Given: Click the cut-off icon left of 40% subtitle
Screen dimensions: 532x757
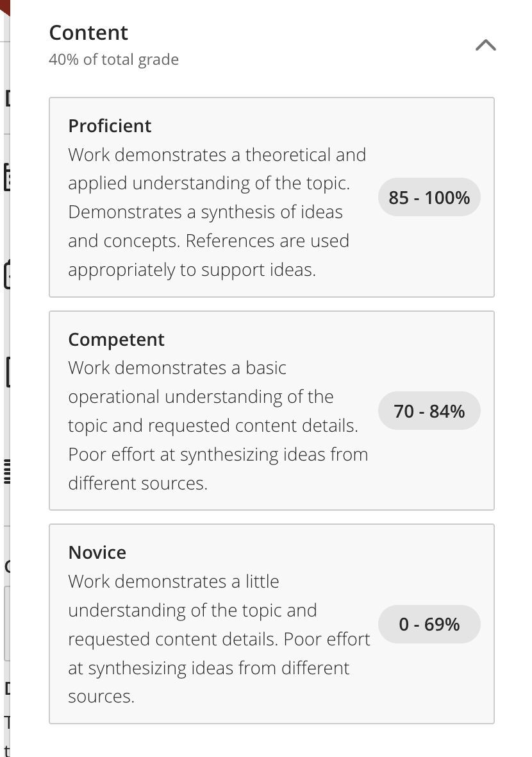Looking at the screenshot, I should (x=7, y=98).
